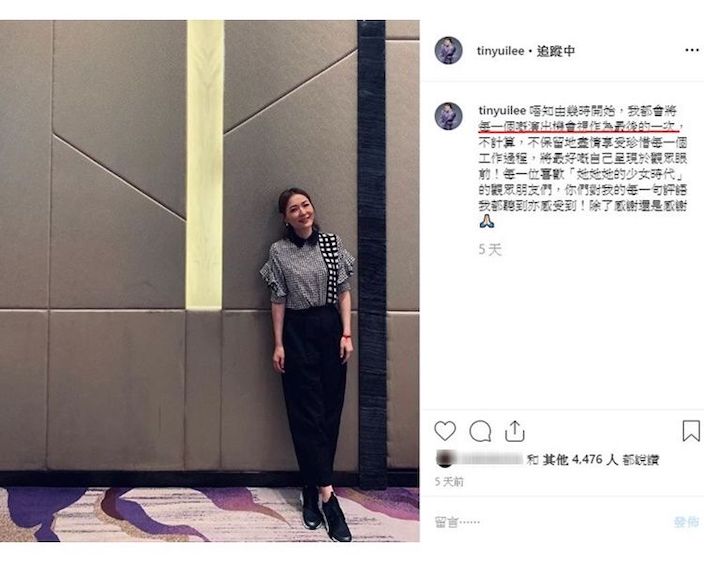Open tinyuilee username in the caption
704x563 pixels.
502,110
